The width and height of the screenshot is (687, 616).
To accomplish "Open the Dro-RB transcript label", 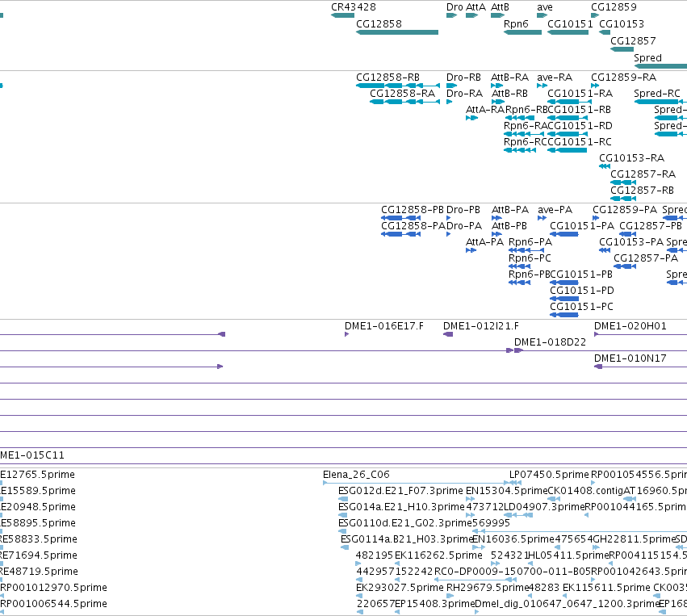I will [x=463, y=78].
